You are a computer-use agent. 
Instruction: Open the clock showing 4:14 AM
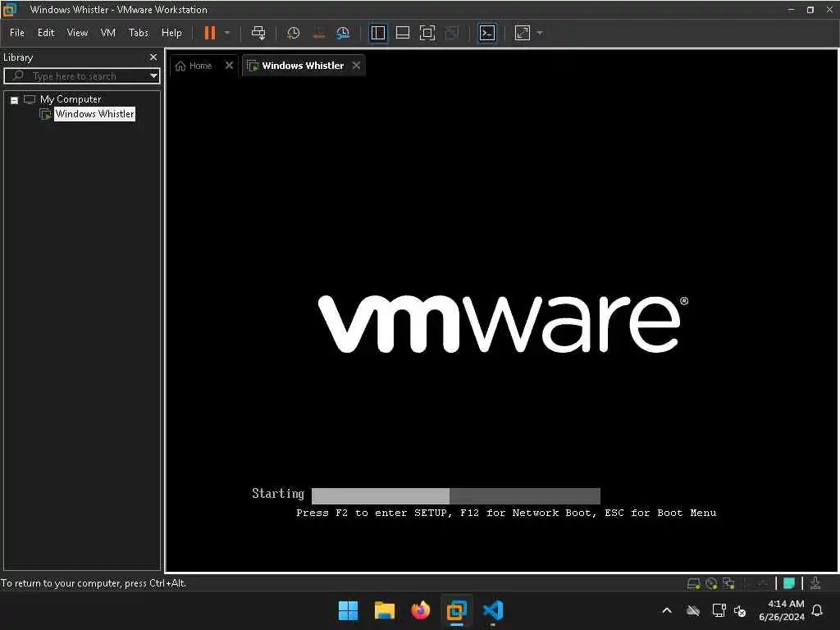click(x=782, y=610)
